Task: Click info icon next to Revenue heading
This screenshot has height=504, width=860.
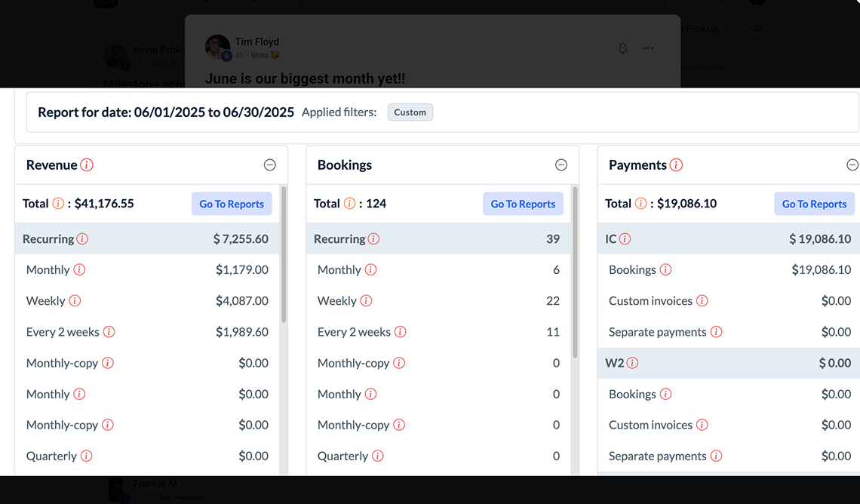Action: point(87,165)
